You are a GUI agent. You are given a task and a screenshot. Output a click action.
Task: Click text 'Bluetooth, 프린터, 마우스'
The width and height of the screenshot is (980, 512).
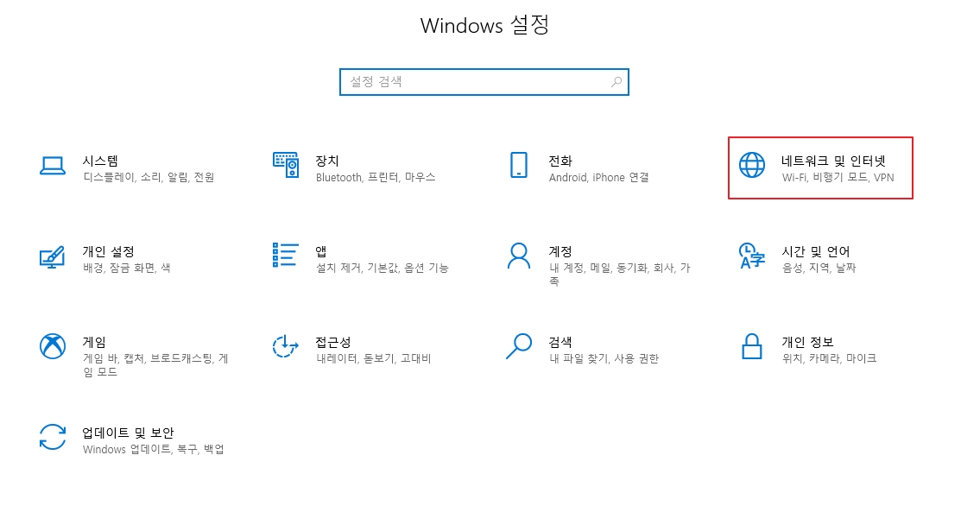tap(376, 178)
